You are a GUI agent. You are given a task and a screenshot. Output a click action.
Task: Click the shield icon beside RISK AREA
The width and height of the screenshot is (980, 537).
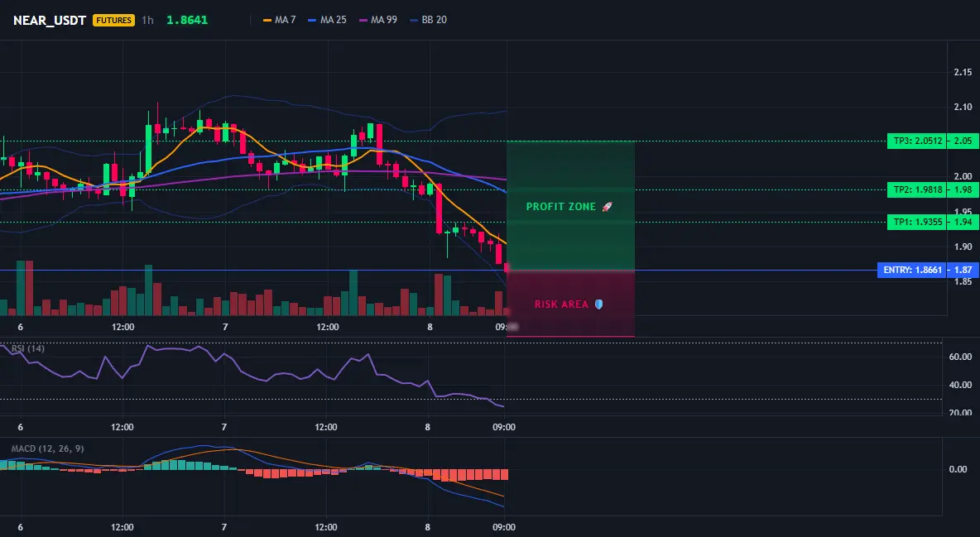pyautogui.click(x=598, y=304)
